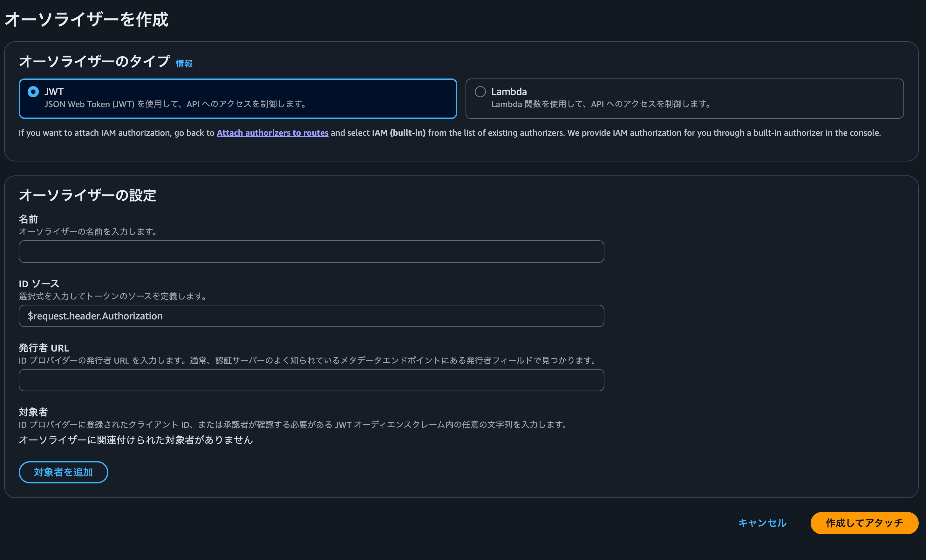The width and height of the screenshot is (926, 560).
Task: Click the 対象者がありません empty-state message
Action: (136, 440)
